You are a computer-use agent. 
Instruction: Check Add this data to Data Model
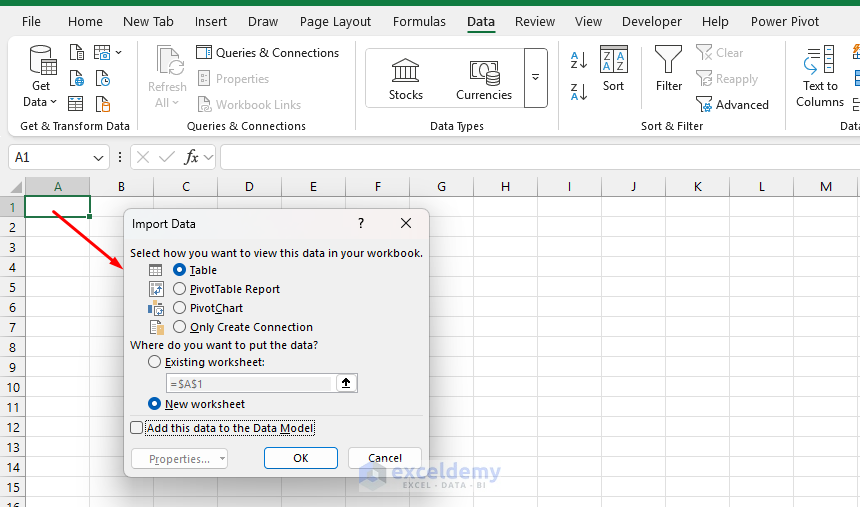tap(137, 427)
